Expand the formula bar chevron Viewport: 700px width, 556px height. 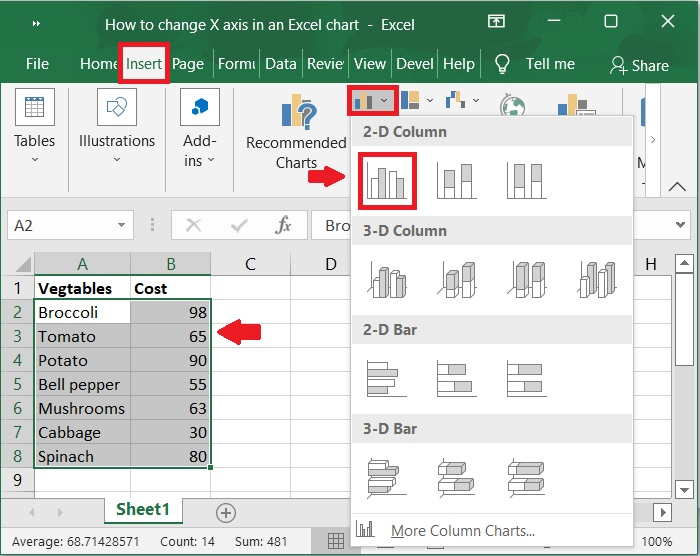[x=680, y=225]
